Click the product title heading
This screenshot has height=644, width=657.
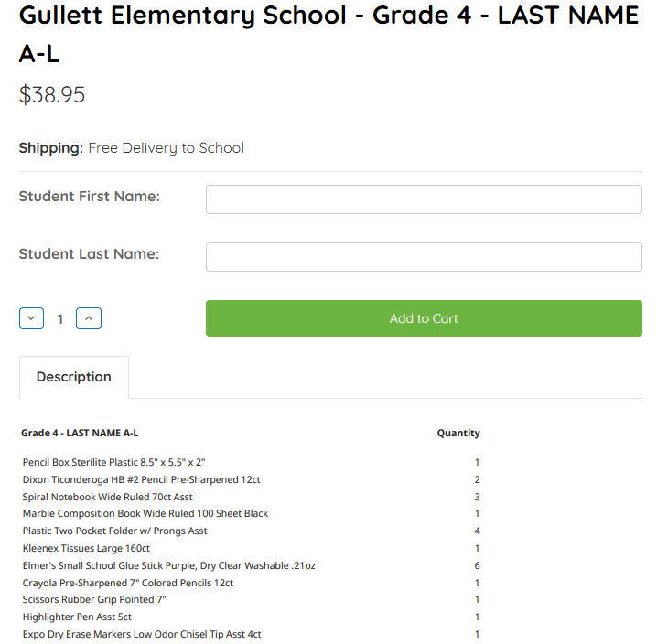tap(328, 35)
